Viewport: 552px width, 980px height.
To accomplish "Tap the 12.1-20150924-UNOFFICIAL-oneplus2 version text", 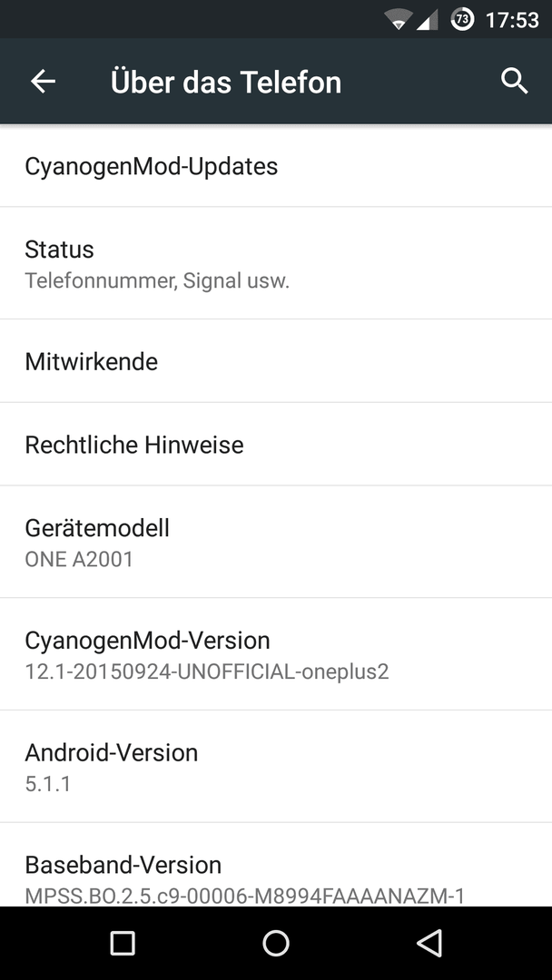I will click(x=207, y=671).
